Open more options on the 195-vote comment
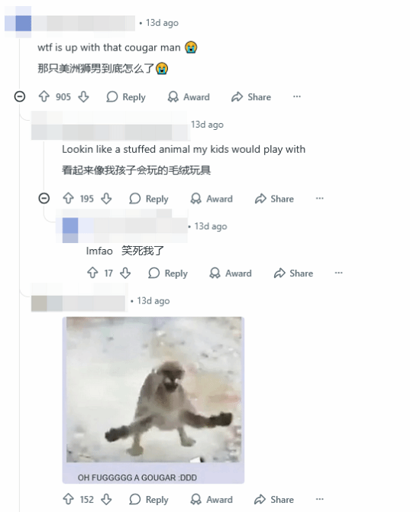The width and height of the screenshot is (420, 512). [319, 199]
